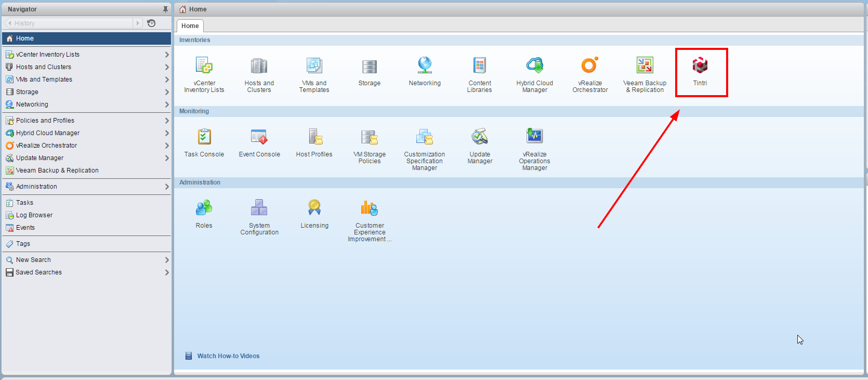
Task: Select Home in the Navigator
Action: click(86, 38)
